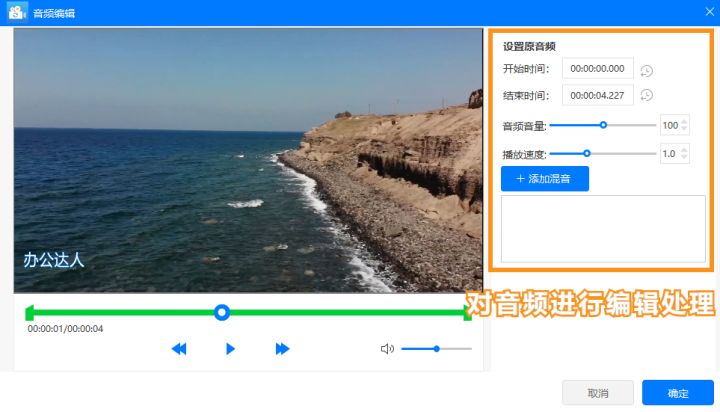Decrease audio volume with down stepper arrow
The image size is (720, 412).
click(684, 129)
